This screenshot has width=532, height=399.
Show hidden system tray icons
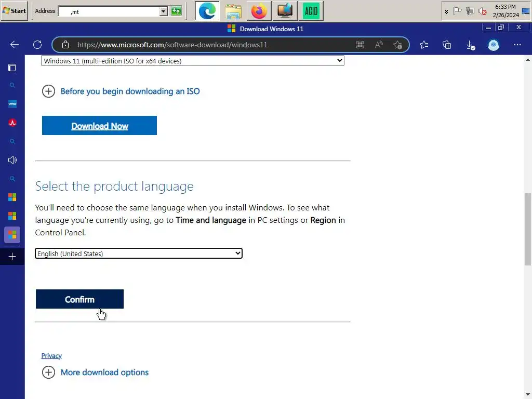446,11
